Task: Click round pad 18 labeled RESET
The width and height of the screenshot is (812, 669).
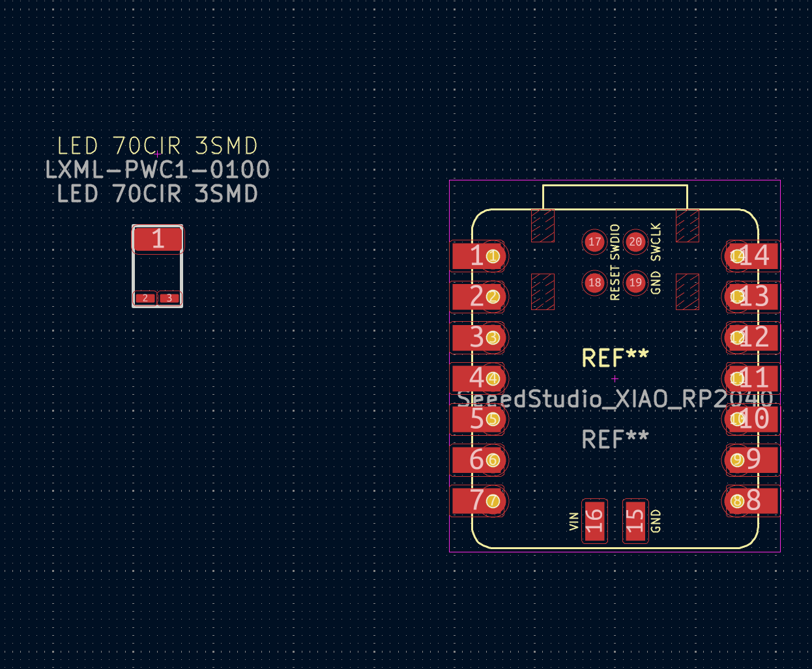Action: [x=594, y=283]
